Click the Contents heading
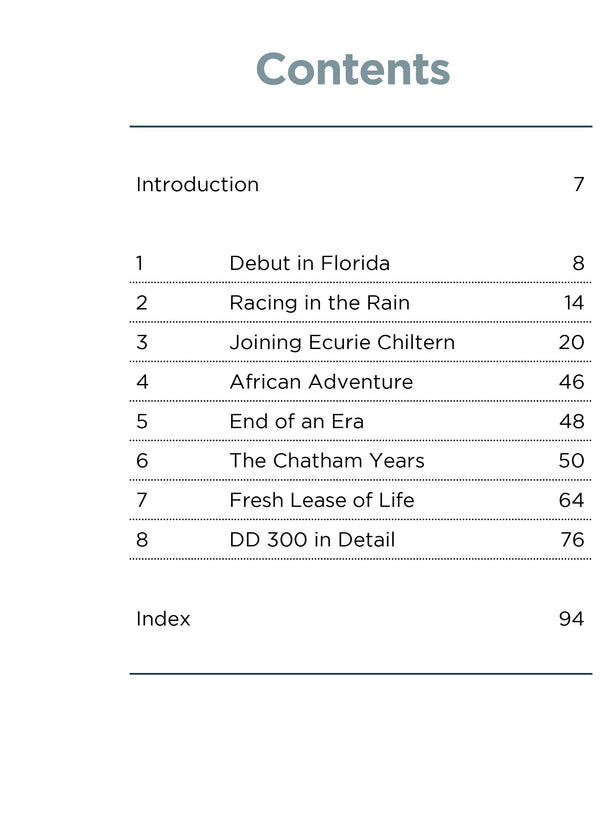 (x=353, y=69)
